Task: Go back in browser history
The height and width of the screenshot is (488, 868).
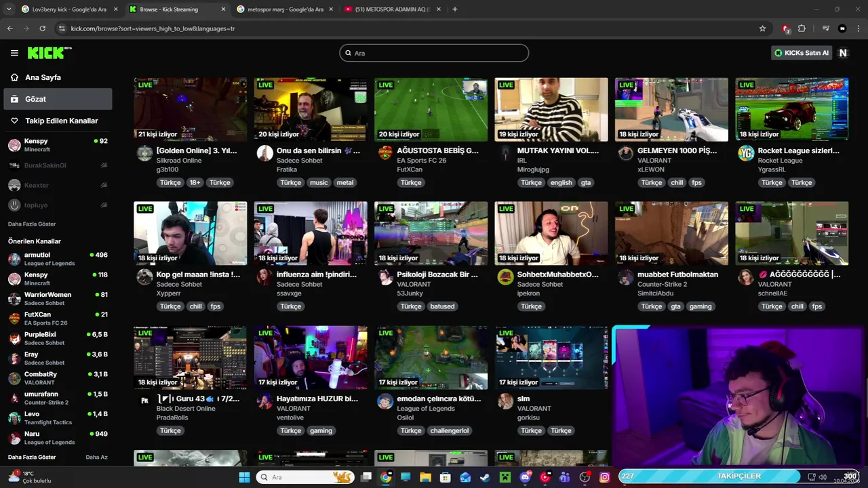Action: (10, 28)
